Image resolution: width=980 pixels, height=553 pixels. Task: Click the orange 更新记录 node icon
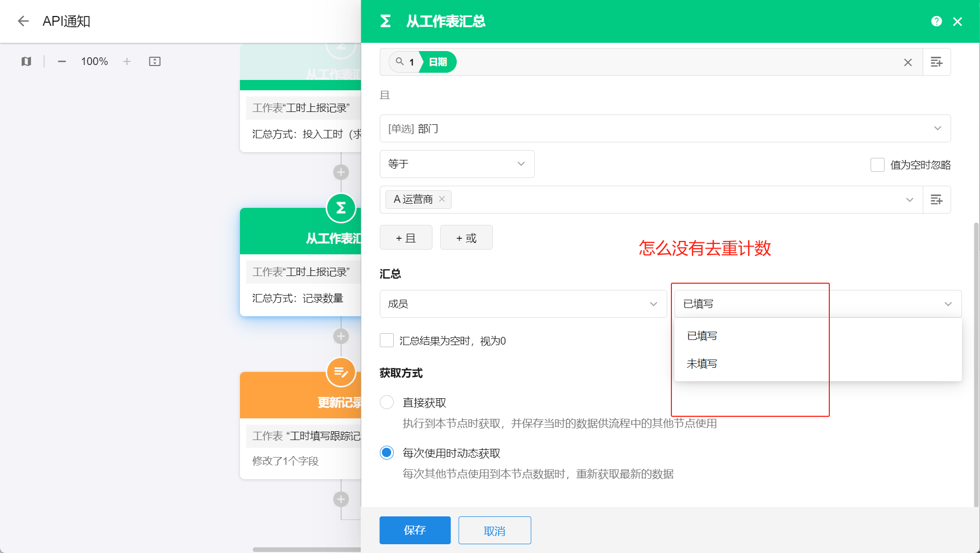click(x=341, y=372)
